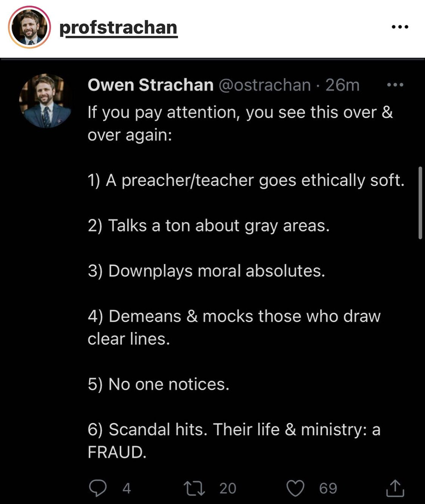Screen dimensions: 425x504
Task: Click the reply count of 4
Action: pyautogui.click(x=126, y=488)
